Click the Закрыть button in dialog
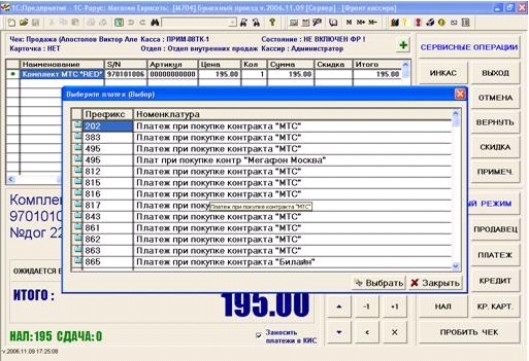 (435, 283)
